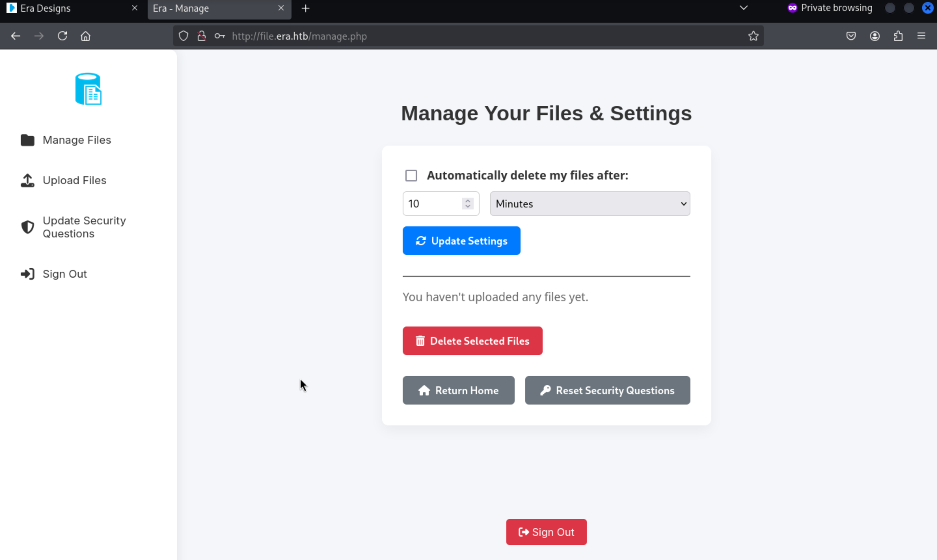Expand the Minutes time unit dropdown

point(590,204)
